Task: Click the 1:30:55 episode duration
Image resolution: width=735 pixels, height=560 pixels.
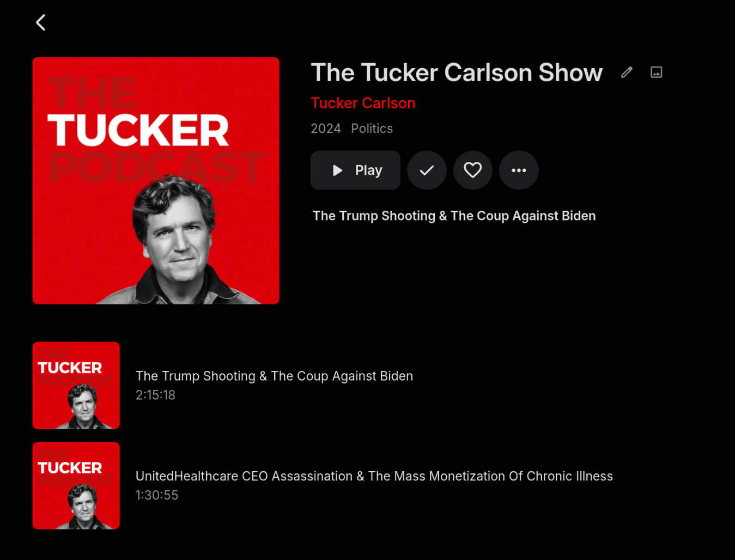Action: [x=157, y=495]
